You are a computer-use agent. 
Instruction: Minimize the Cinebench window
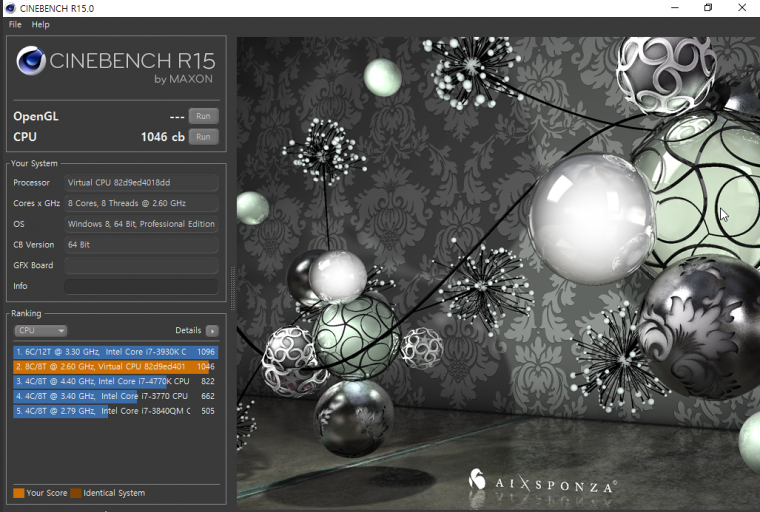point(675,8)
